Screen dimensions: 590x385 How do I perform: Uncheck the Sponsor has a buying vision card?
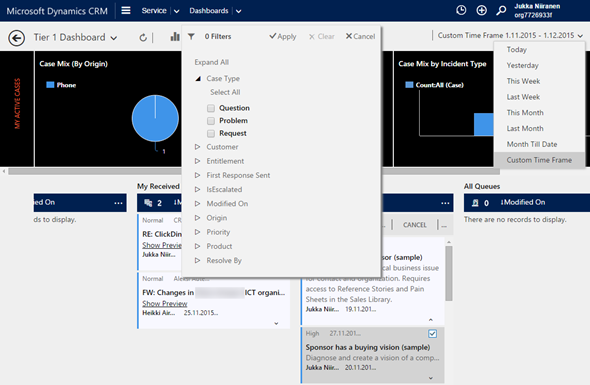432,333
